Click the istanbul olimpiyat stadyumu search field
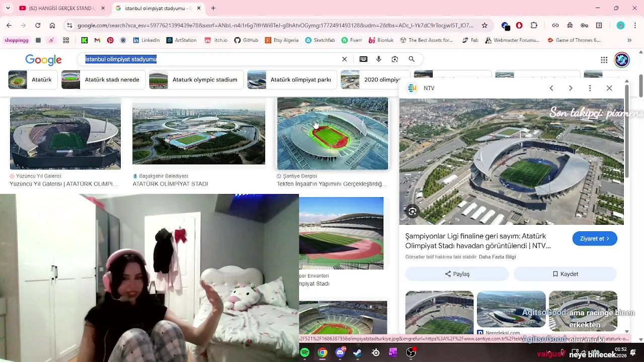Image resolution: width=644 pixels, height=362 pixels. [211, 59]
